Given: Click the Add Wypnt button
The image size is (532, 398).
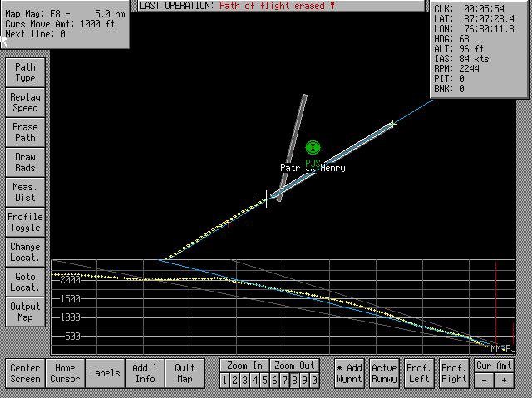Looking at the screenshot, I should click(x=349, y=373).
